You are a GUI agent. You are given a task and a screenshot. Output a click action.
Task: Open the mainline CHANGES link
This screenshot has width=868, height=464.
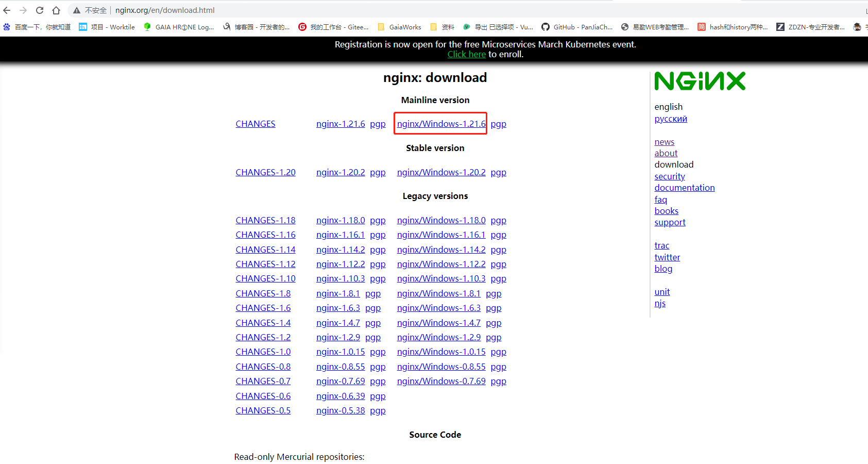tap(256, 124)
